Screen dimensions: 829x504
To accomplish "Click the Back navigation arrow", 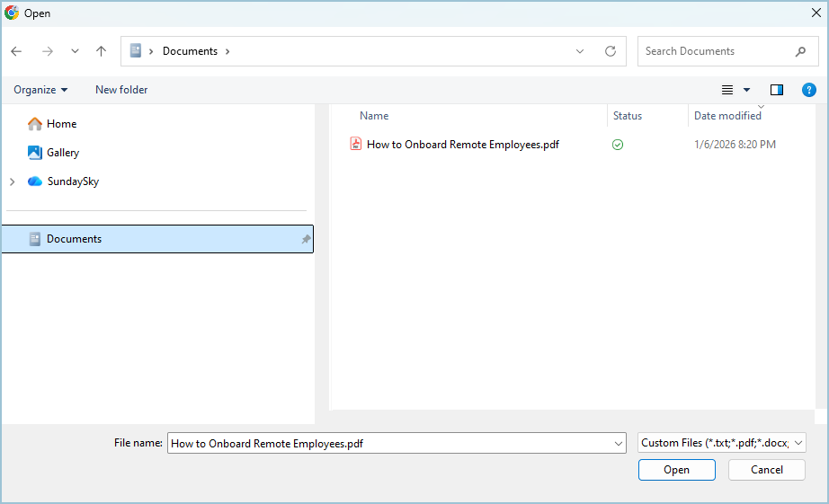I will (16, 51).
